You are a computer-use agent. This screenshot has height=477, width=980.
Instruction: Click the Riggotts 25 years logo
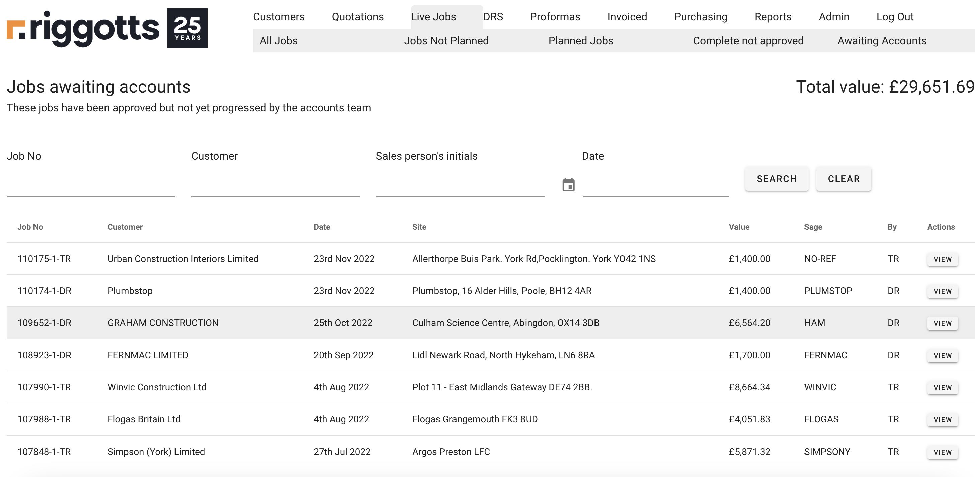click(107, 28)
